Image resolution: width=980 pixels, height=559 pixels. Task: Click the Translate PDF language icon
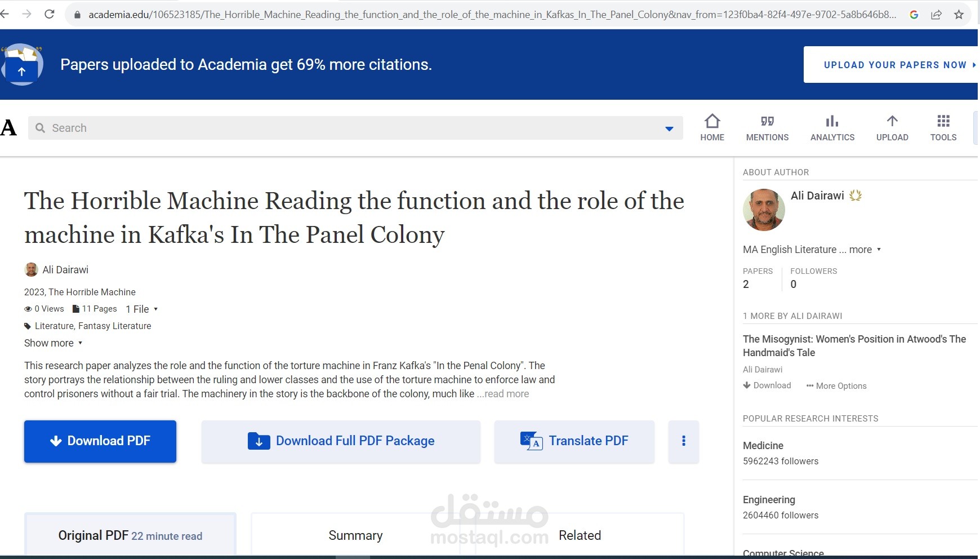coord(531,441)
